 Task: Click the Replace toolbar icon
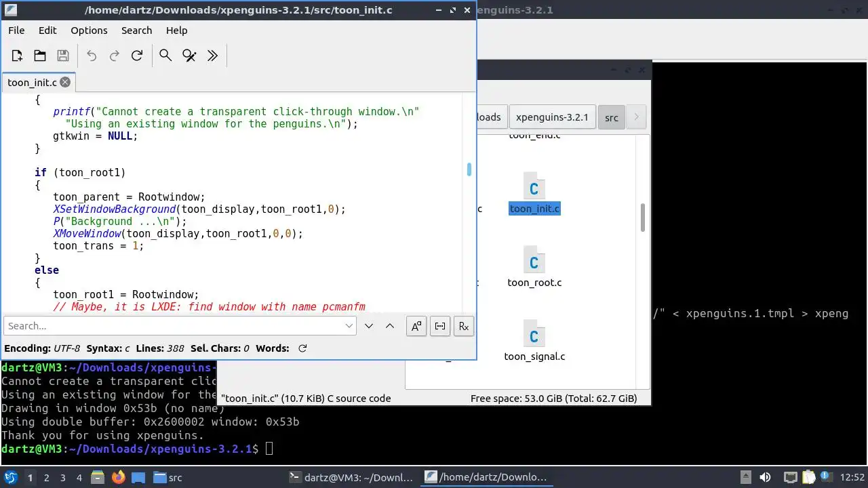point(189,56)
